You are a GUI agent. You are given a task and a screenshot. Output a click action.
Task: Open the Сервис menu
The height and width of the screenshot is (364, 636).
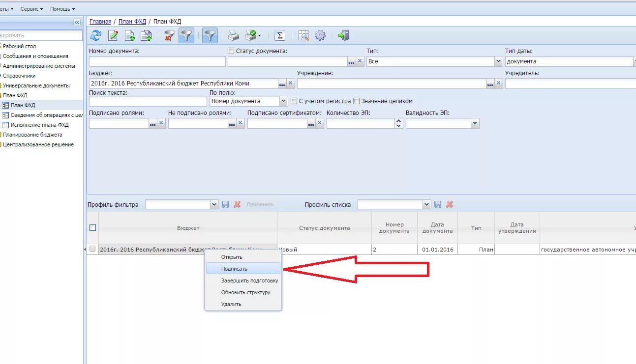point(31,9)
